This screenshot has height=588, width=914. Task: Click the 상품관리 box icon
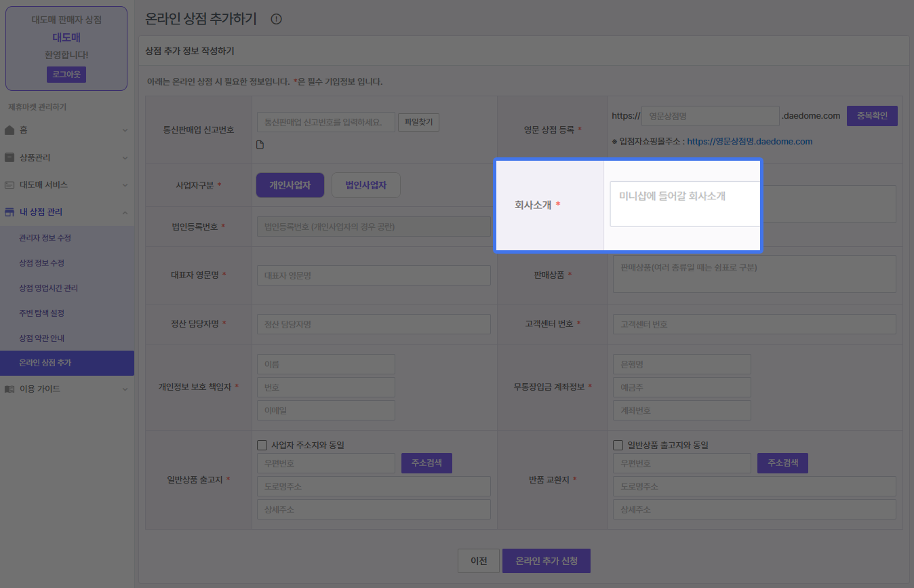tap(9, 157)
